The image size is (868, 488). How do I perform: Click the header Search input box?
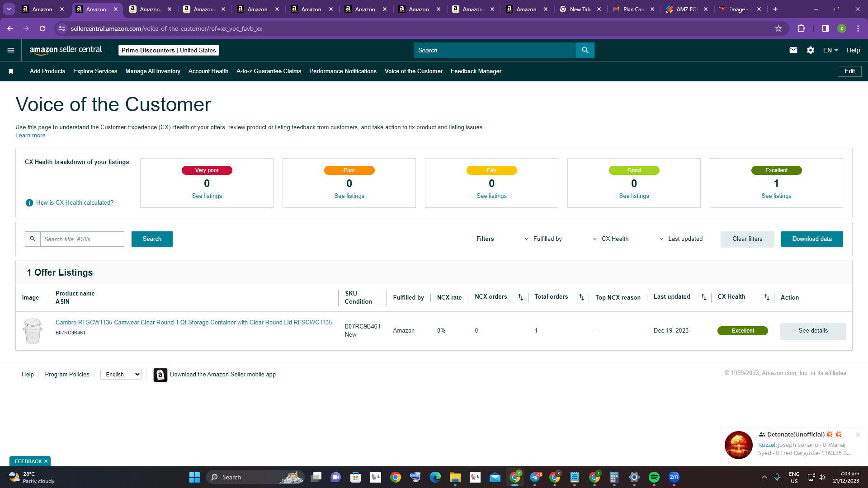click(495, 50)
